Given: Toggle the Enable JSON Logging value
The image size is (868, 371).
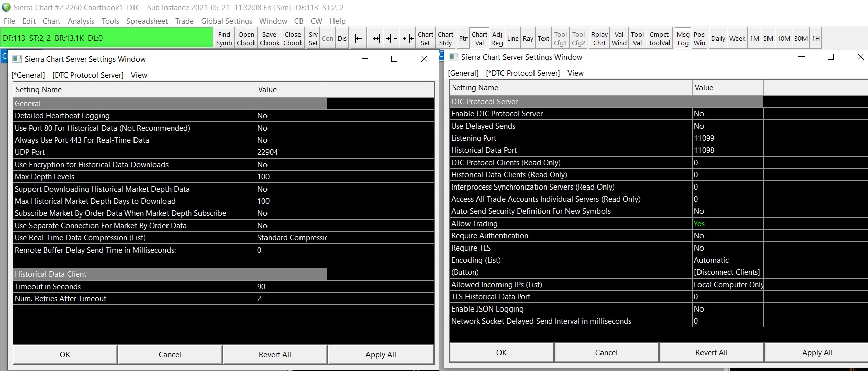Looking at the screenshot, I should click(728, 309).
